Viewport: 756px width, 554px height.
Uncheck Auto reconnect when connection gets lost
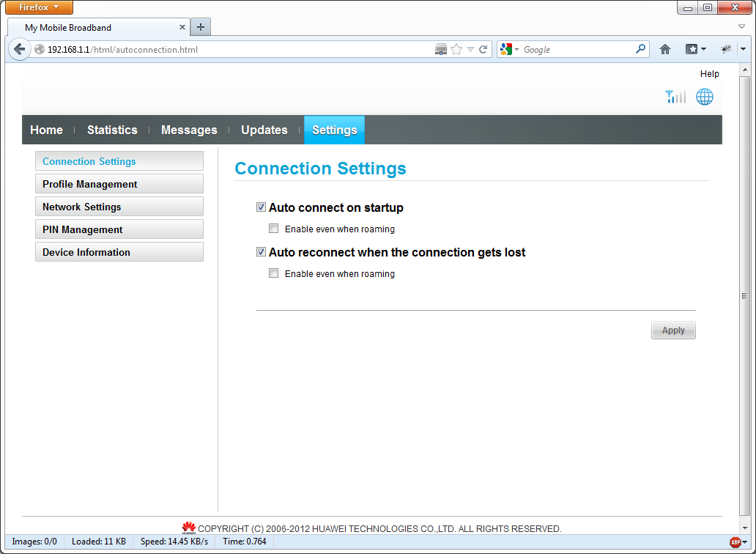pyautogui.click(x=262, y=252)
